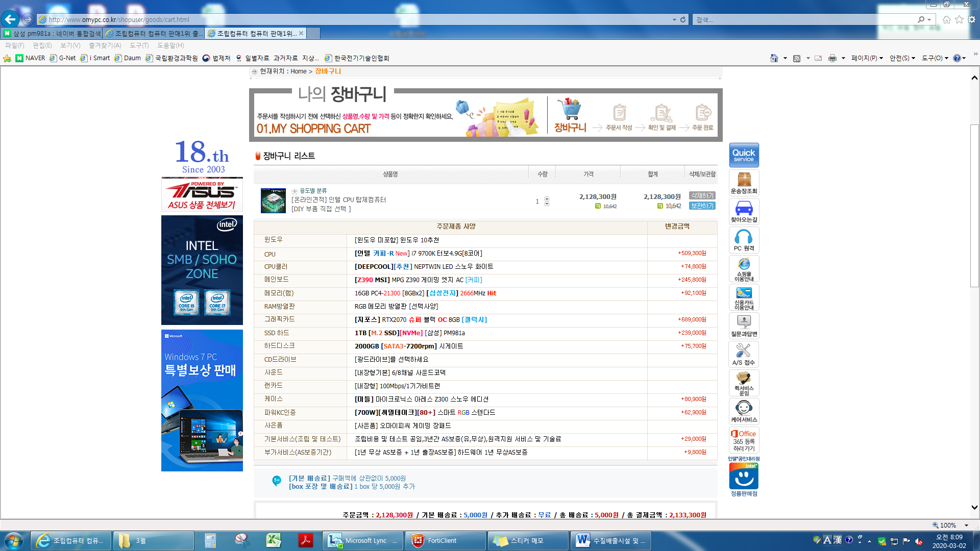Image resolution: width=980 pixels, height=551 pixels.
Task: Open the print options dropdown arrow
Action: coord(843,58)
